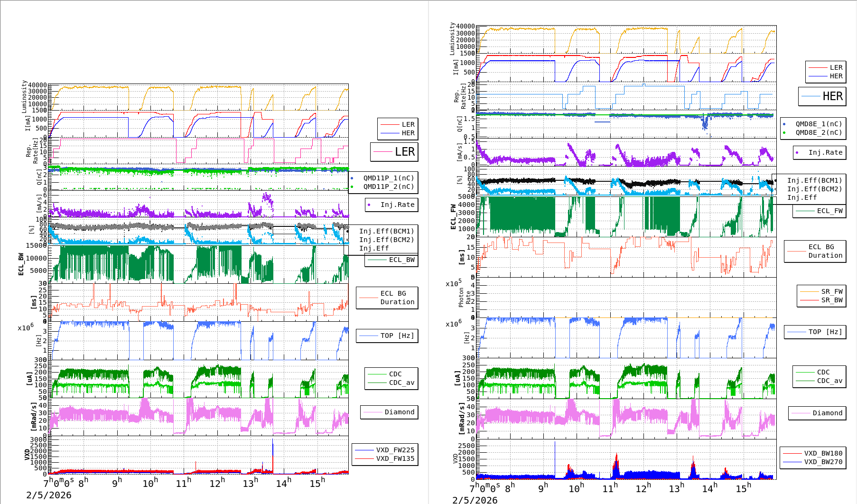Click the left VXD spike near 13h
The height and width of the screenshot is (504, 857).
[273, 456]
